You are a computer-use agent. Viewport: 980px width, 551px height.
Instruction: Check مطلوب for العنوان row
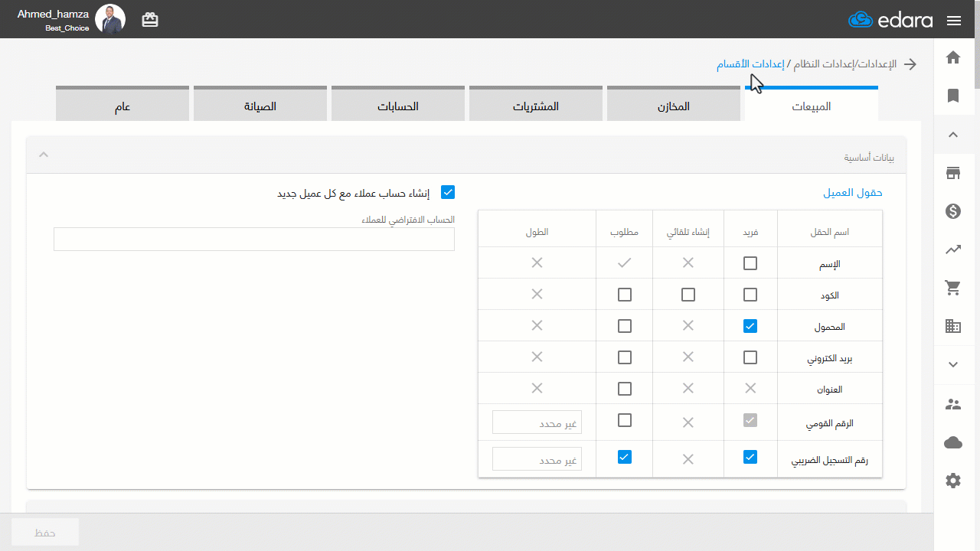click(x=625, y=389)
